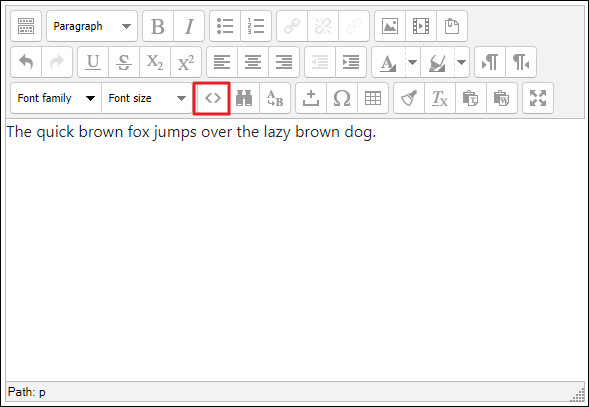The height and width of the screenshot is (407, 589).
Task: Toggle italic formatting
Action: click(x=189, y=26)
